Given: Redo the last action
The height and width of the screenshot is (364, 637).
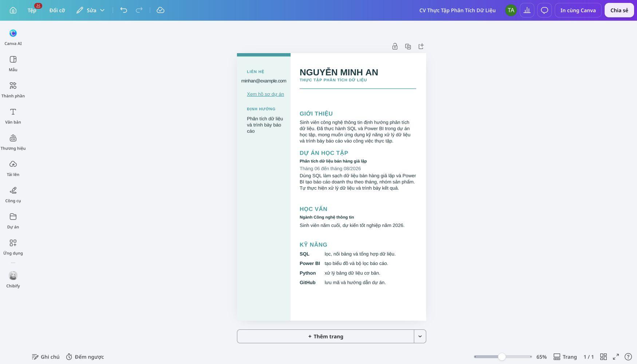Looking at the screenshot, I should [139, 10].
